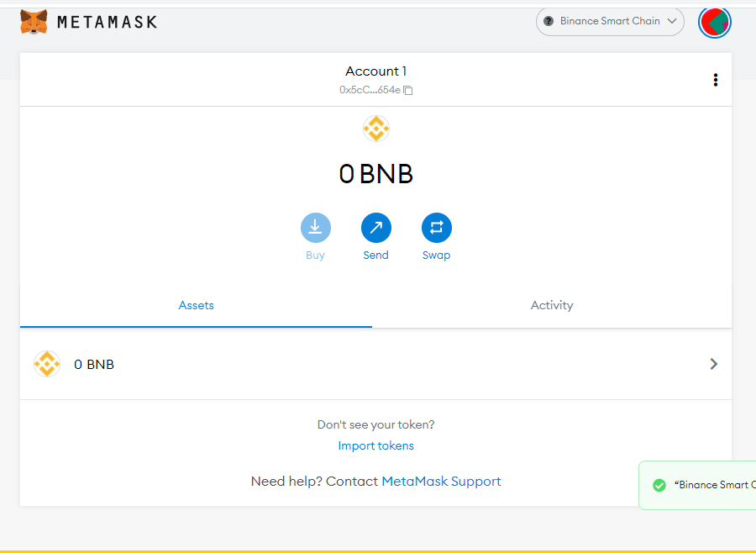This screenshot has height=553, width=756.
Task: Click the MetaMask fox logo
Action: pyautogui.click(x=34, y=22)
